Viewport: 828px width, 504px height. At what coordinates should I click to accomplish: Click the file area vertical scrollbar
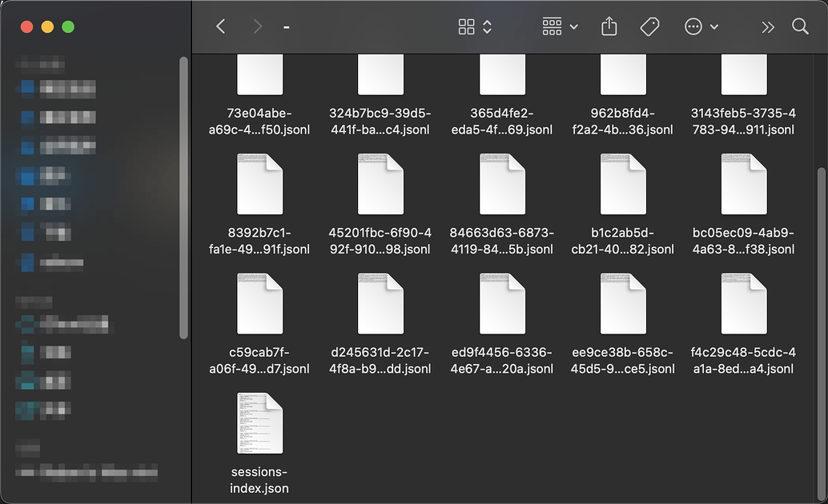pos(821,334)
